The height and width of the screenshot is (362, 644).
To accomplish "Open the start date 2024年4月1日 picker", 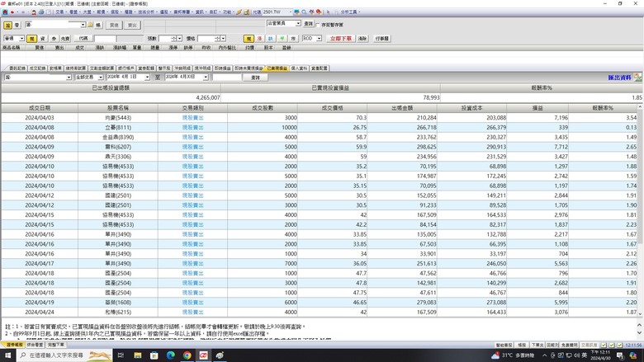I will click(x=147, y=77).
